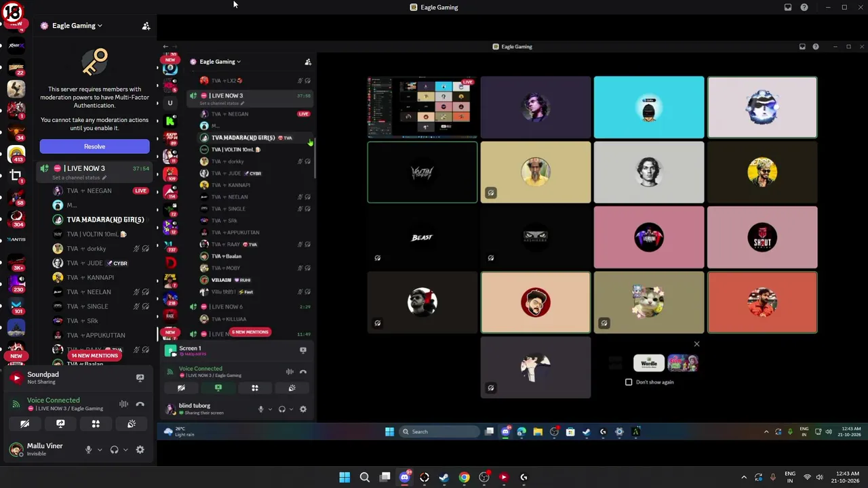
Task: Check the Don't show again checkbox
Action: click(629, 382)
